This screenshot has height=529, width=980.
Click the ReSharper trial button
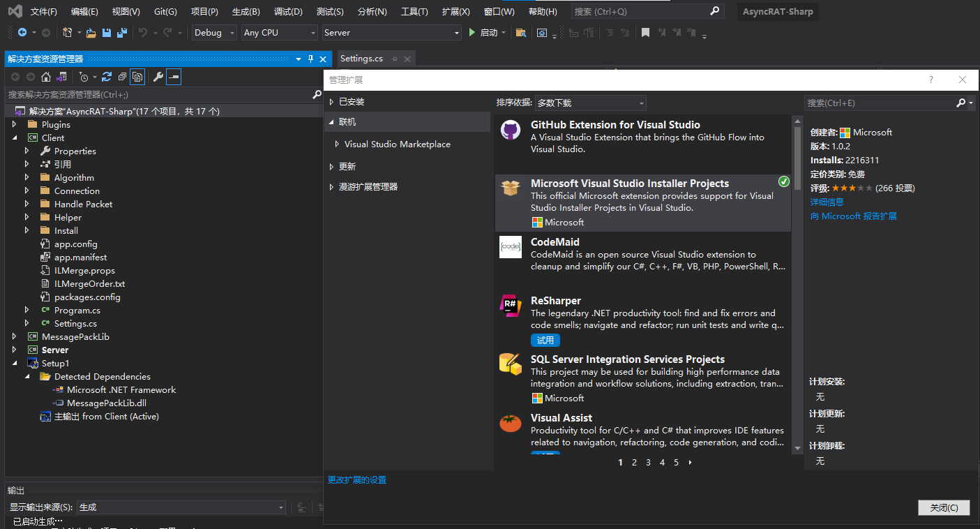[x=545, y=341]
